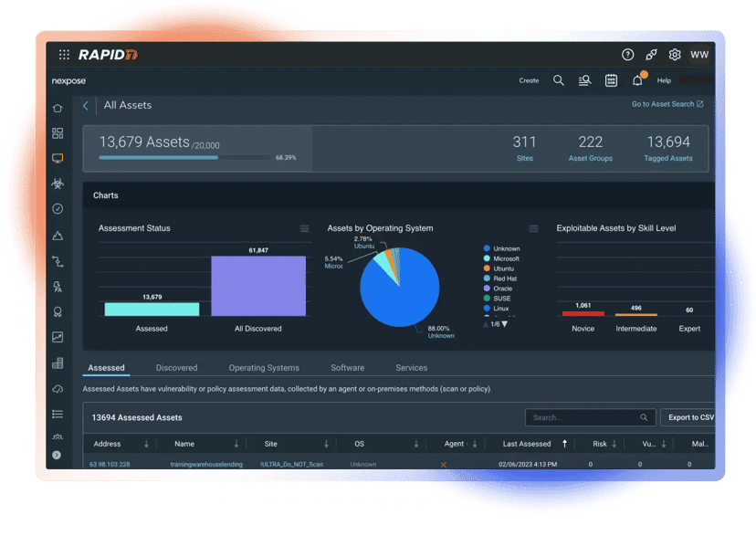The width and height of the screenshot is (756, 536).
Task: Sort by Last Assessed column arrow
Action: (x=564, y=444)
